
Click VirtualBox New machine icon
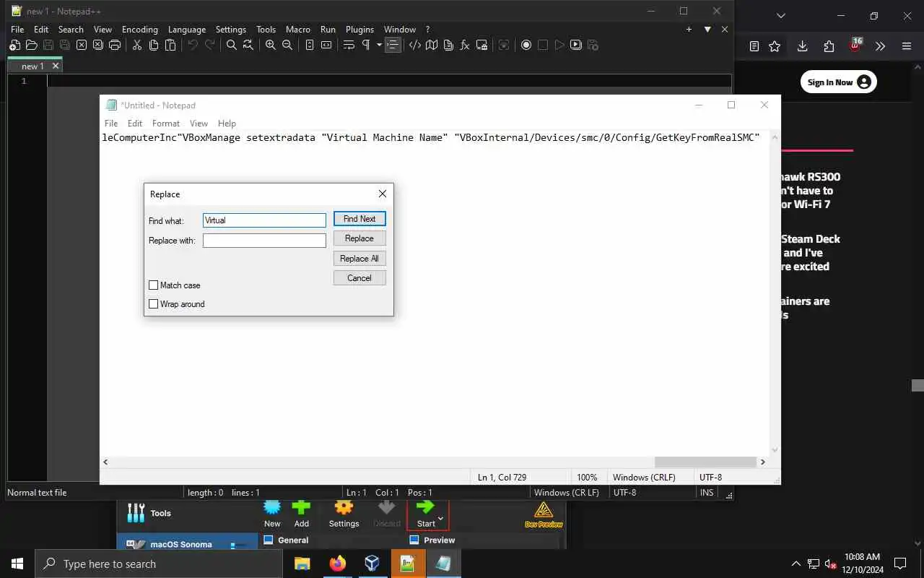(272, 514)
